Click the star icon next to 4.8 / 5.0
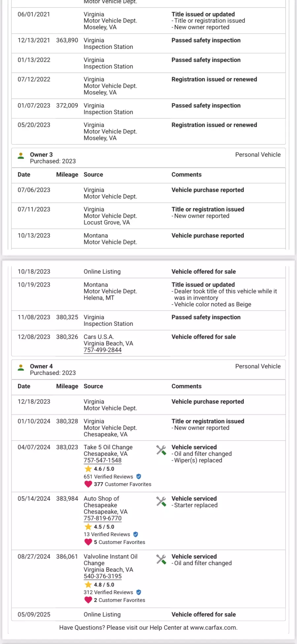297x644 pixels. point(88,585)
